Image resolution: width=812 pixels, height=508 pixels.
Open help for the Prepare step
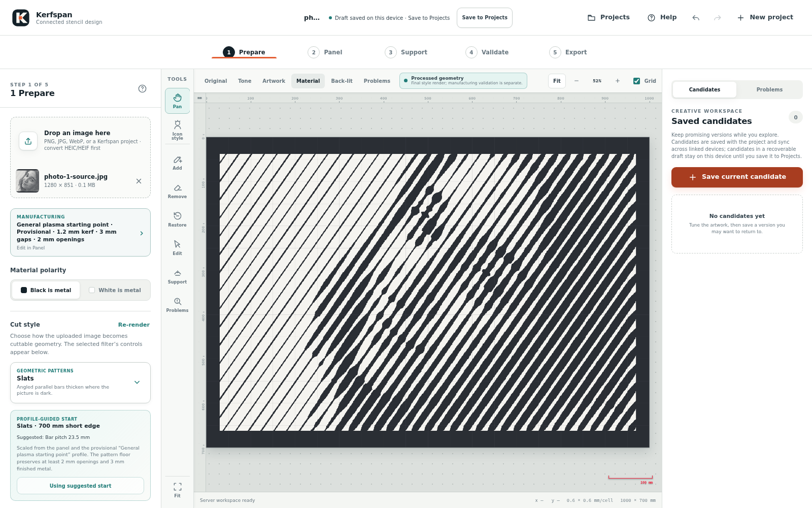point(143,88)
